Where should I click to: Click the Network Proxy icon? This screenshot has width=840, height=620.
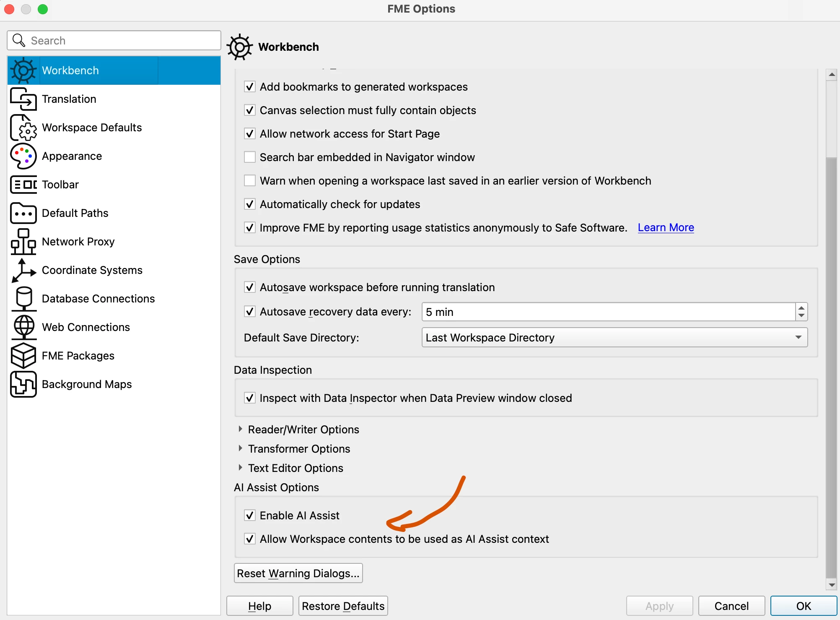coord(23,242)
